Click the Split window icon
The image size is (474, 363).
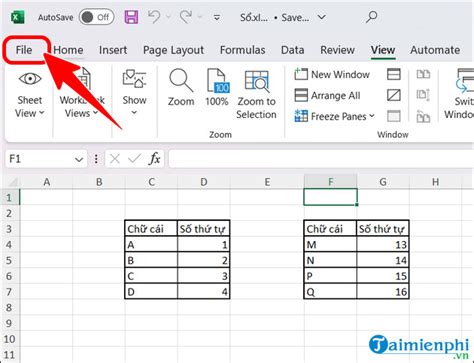point(394,74)
